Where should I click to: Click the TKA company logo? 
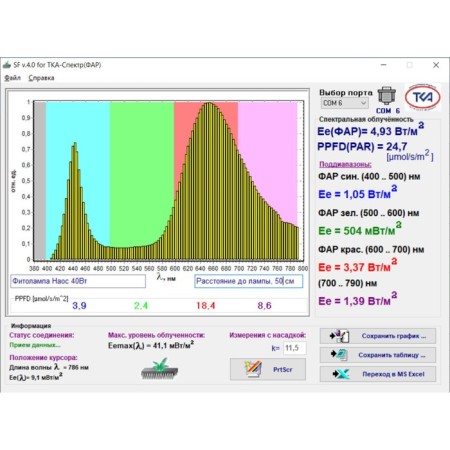423,97
